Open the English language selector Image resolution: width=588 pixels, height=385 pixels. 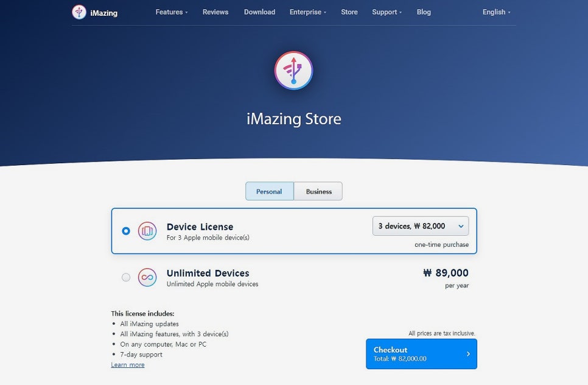[496, 12]
